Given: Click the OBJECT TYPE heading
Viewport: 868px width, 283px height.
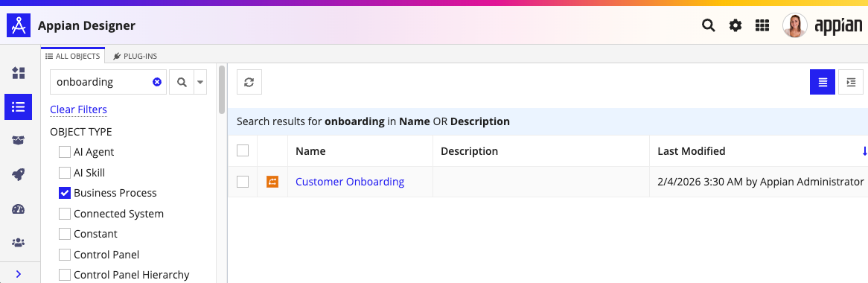Looking at the screenshot, I should point(81,132).
